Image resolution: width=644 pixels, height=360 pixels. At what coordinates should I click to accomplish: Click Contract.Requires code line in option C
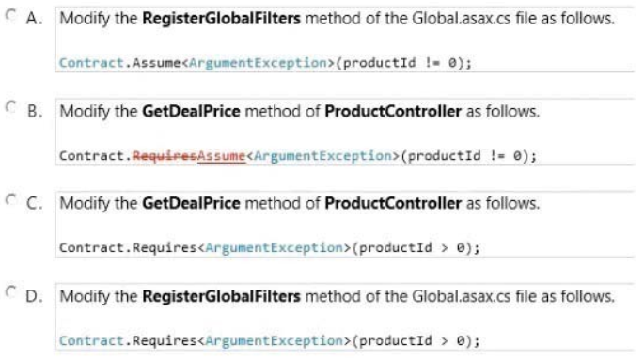[x=270, y=248]
